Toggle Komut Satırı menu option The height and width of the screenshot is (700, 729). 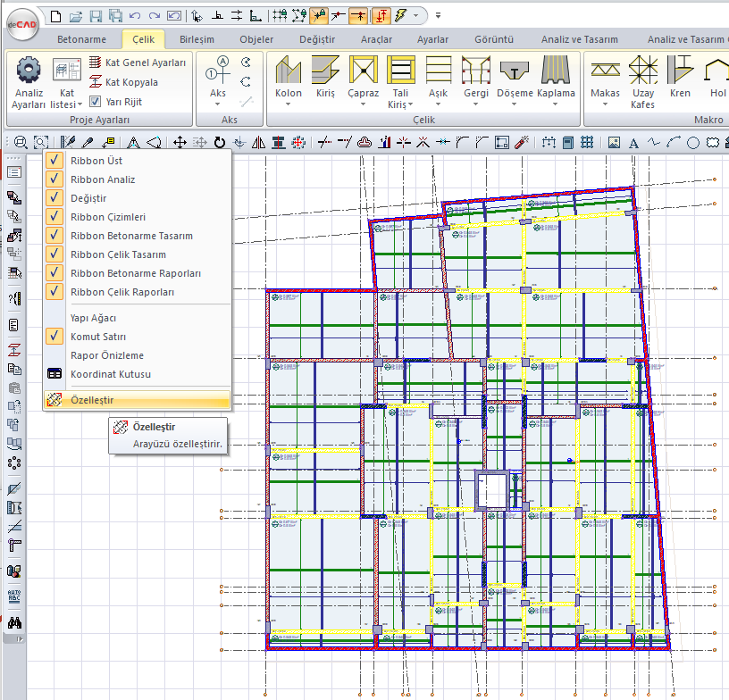[x=98, y=337]
